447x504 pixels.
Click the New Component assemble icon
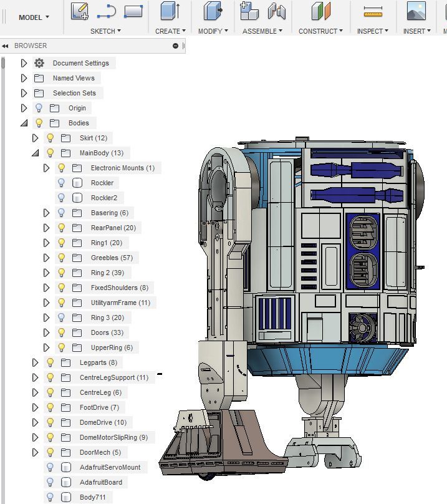point(249,11)
